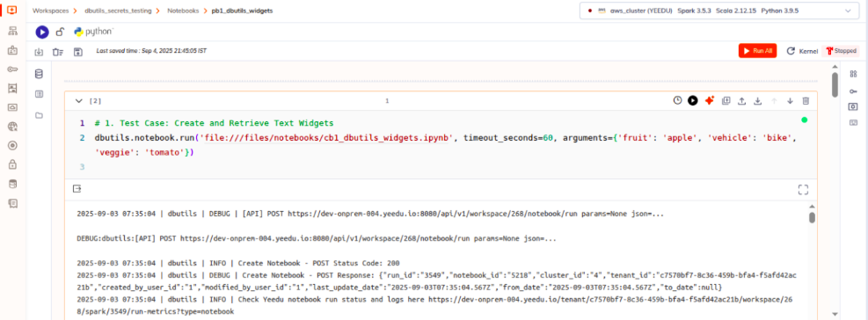868x320 pixels.
Task: Open the settings screen icon in right sidebar
Action: point(853,106)
